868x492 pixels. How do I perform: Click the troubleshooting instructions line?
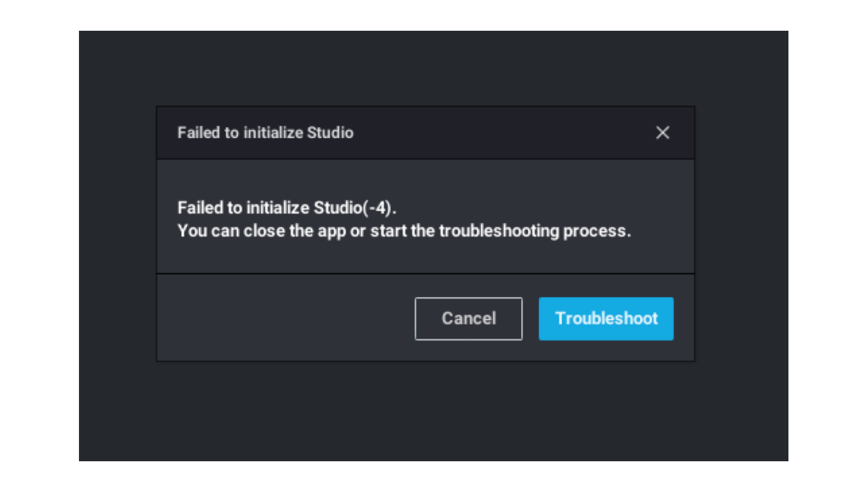point(404,230)
